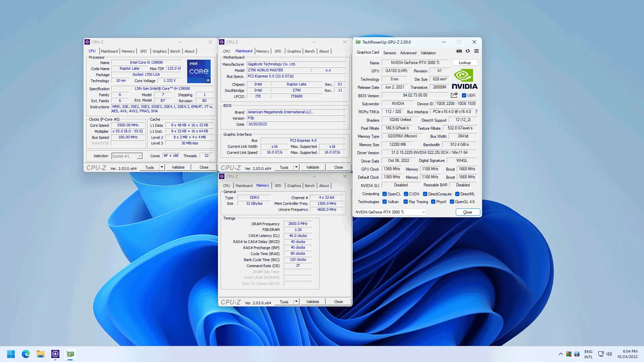The image size is (644, 362).
Task: Click the GPU-Z screenshot camera icon
Action: [x=459, y=51]
